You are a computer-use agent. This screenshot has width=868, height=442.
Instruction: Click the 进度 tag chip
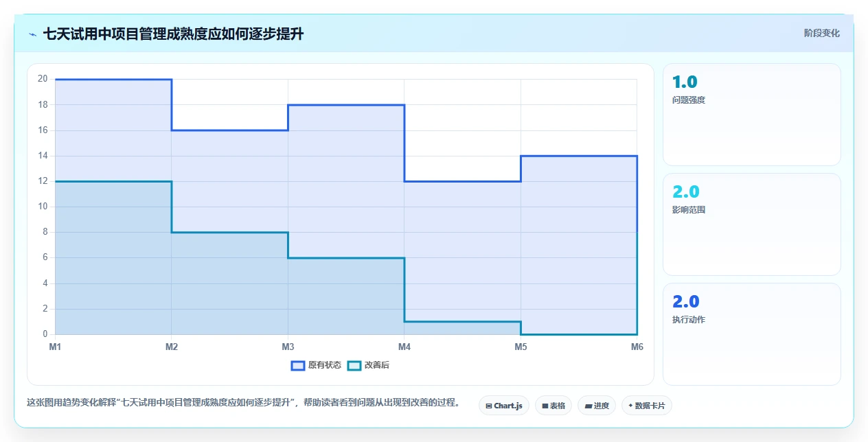pyautogui.click(x=597, y=406)
